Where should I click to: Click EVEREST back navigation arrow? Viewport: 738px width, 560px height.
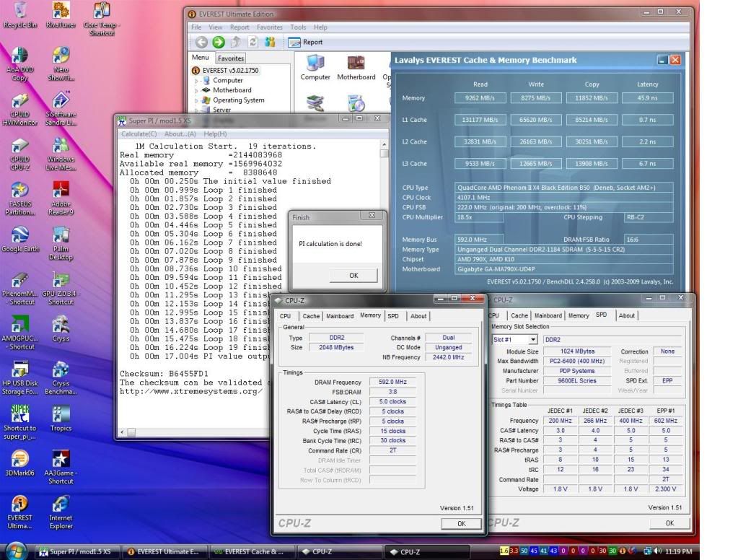coord(201,42)
